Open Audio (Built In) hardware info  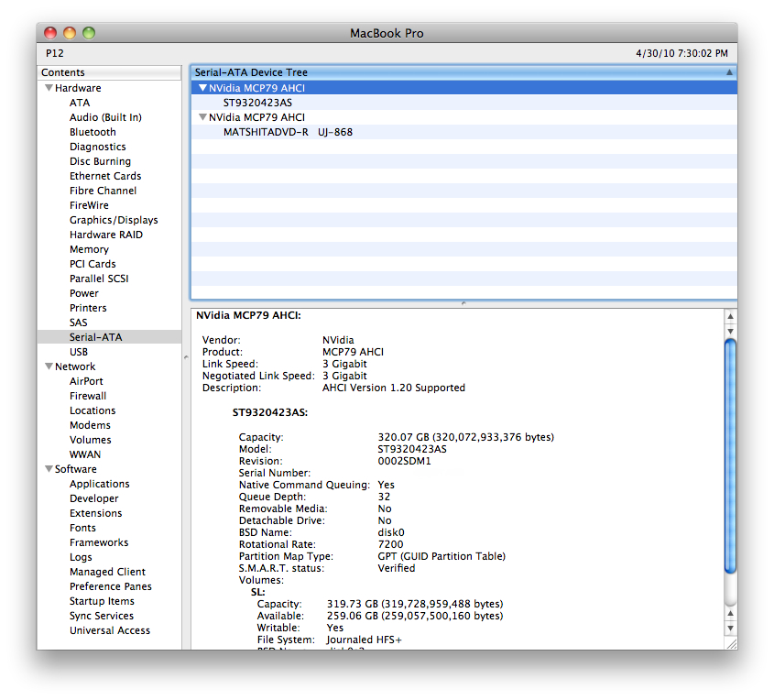tap(105, 117)
